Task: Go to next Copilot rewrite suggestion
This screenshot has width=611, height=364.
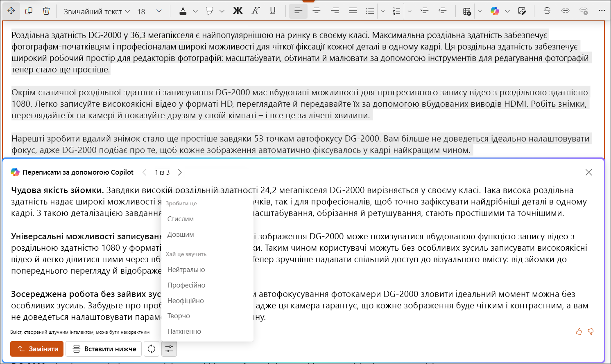Action: coord(180,172)
